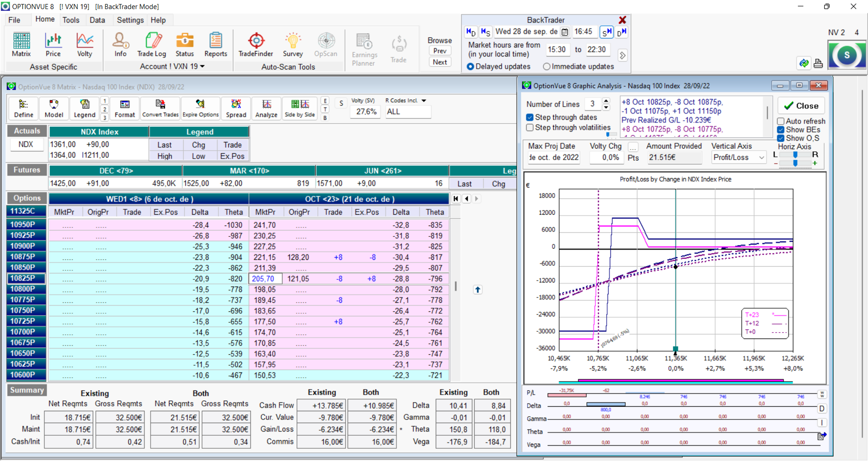Launch TradeFinder scan tool
This screenshot has height=461, width=868.
tap(256, 45)
